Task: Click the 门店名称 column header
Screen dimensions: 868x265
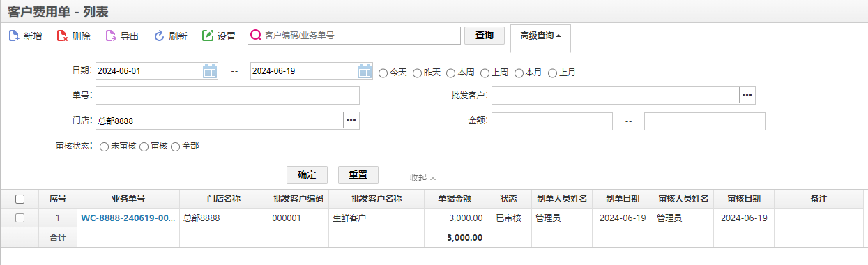Action: click(x=224, y=199)
